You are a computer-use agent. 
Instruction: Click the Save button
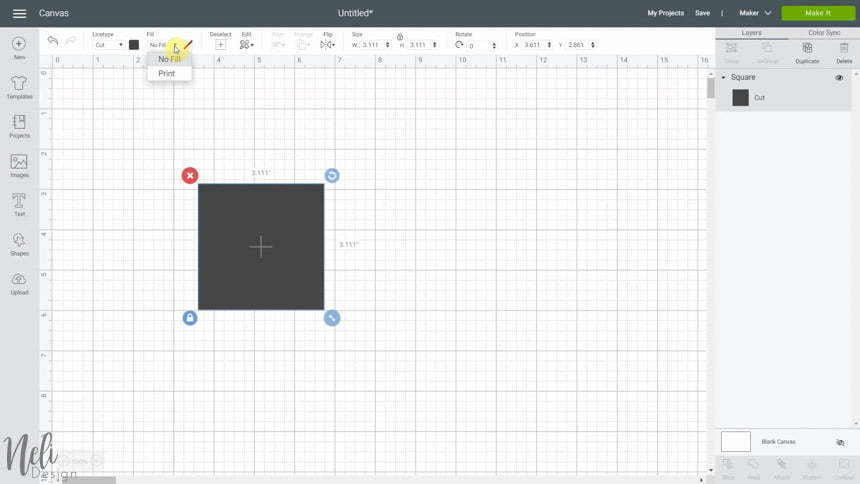click(x=702, y=13)
